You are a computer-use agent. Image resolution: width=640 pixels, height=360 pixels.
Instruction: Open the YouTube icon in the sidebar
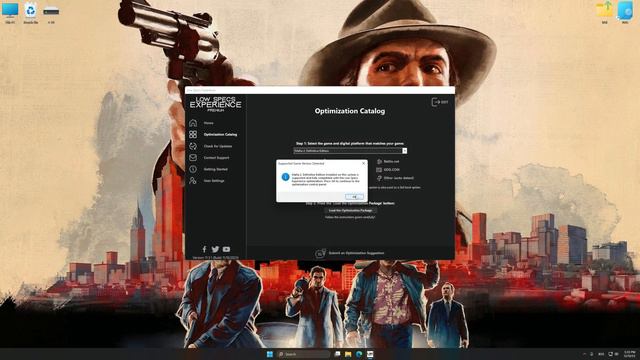[x=226, y=249]
